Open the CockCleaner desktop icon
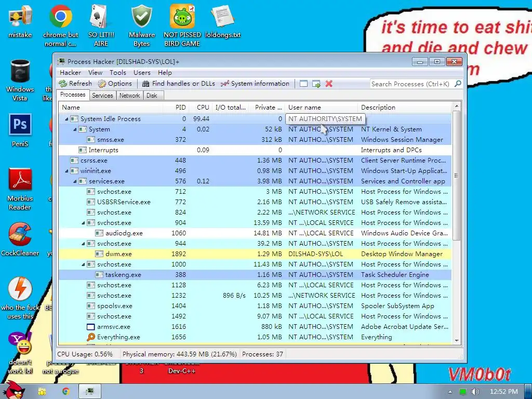The height and width of the screenshot is (399, 532). pyautogui.click(x=20, y=240)
